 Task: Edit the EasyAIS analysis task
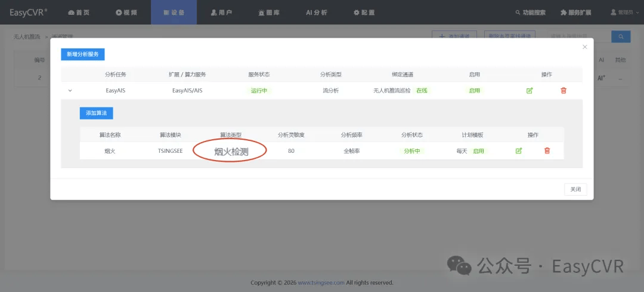(530, 91)
